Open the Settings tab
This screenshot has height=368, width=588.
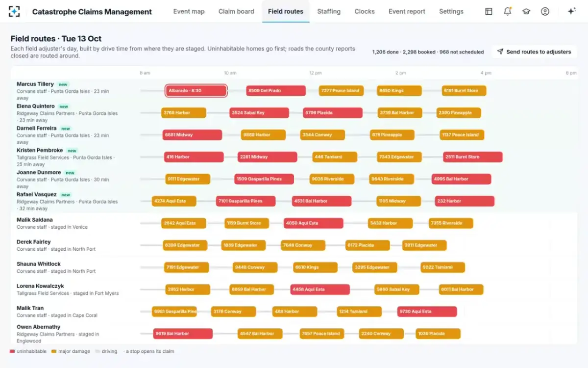pyautogui.click(x=451, y=11)
